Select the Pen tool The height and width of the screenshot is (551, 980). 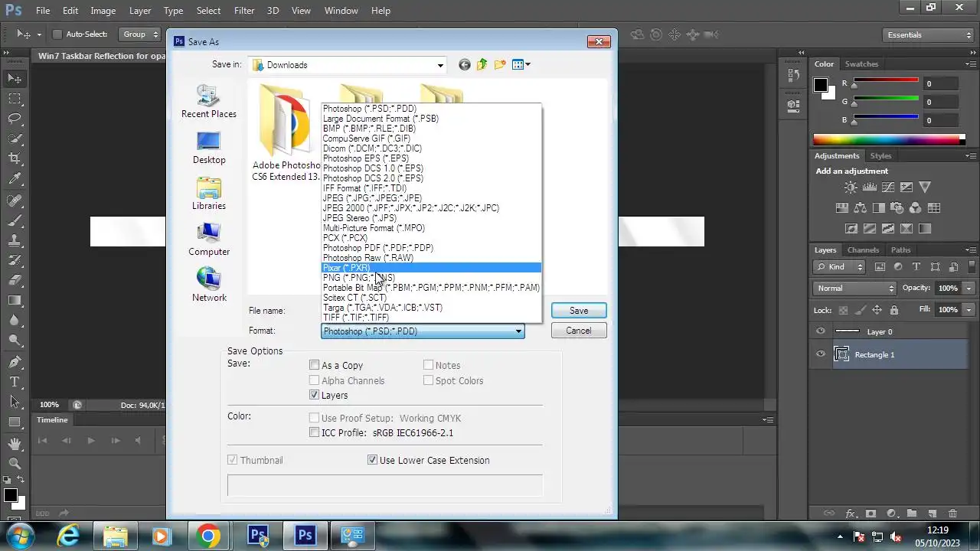pos(15,361)
